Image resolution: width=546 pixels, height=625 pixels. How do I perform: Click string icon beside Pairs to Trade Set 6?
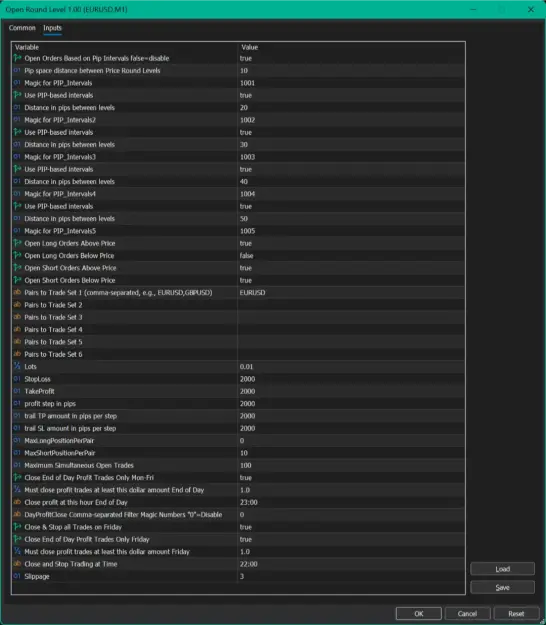coord(17,354)
